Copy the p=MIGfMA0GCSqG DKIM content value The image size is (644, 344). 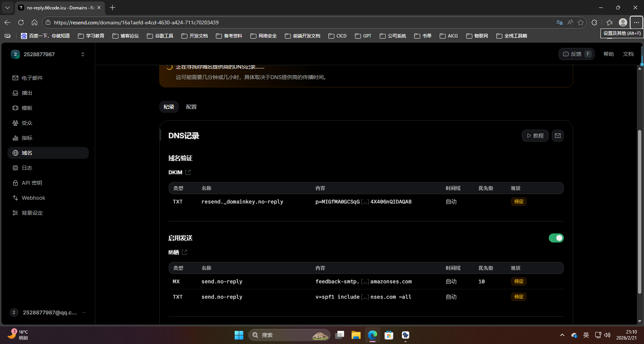[364, 202]
